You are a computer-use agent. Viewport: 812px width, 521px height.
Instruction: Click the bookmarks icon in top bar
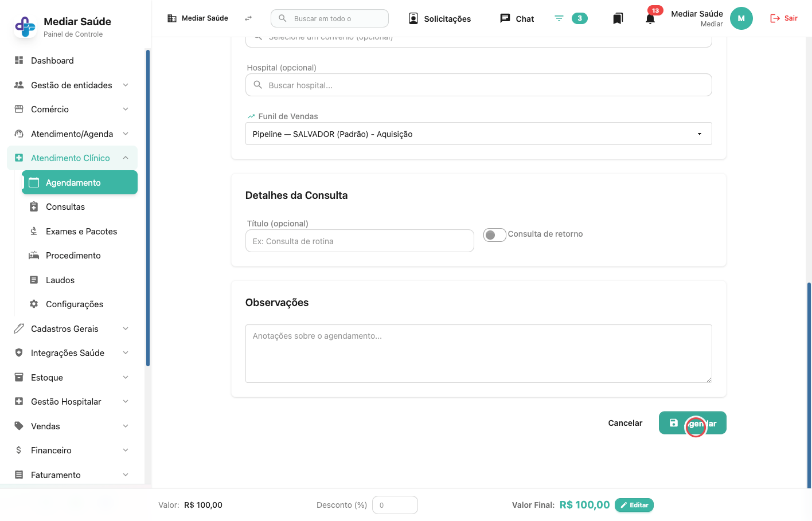(x=618, y=18)
